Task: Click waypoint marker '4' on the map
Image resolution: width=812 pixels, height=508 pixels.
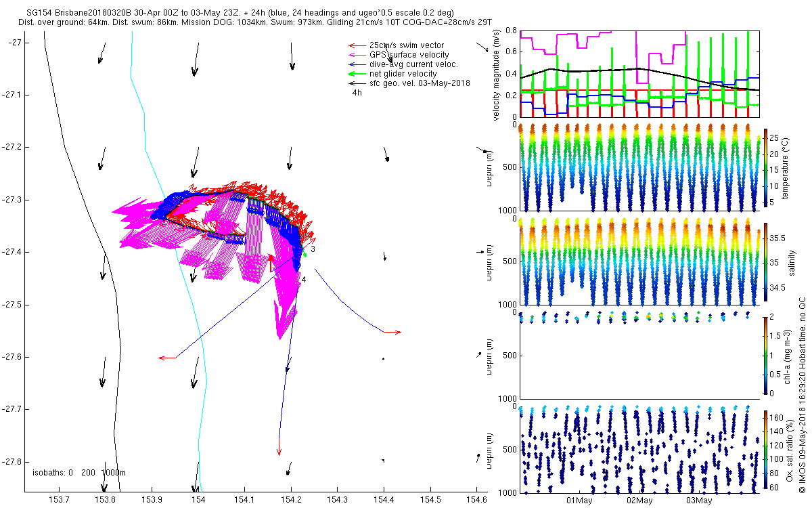Action: (304, 279)
